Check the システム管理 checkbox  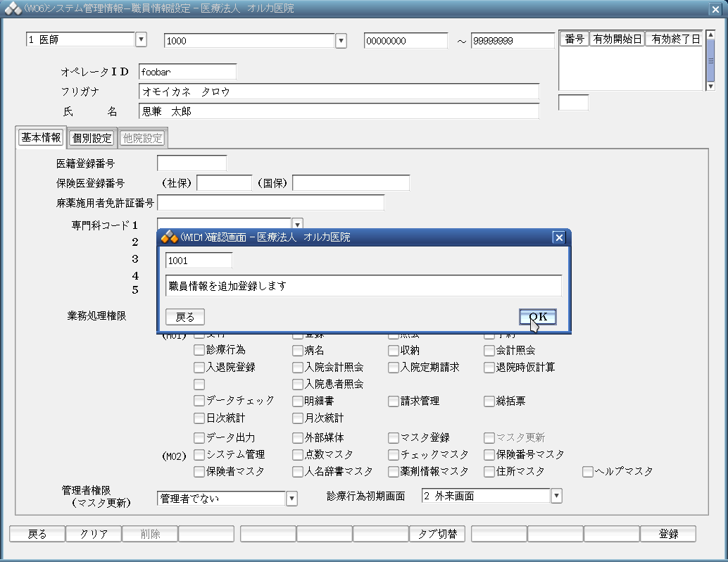click(x=199, y=455)
